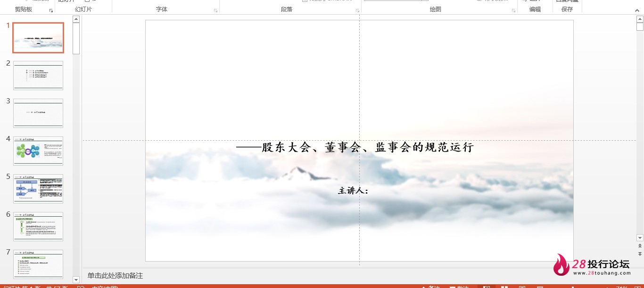Select slide 1 thumbnail

[x=38, y=38]
